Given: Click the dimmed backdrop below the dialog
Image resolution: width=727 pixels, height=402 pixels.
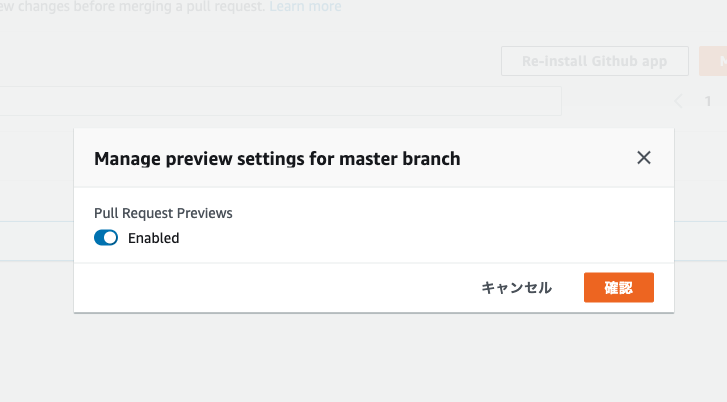Looking at the screenshot, I should 370,360.
